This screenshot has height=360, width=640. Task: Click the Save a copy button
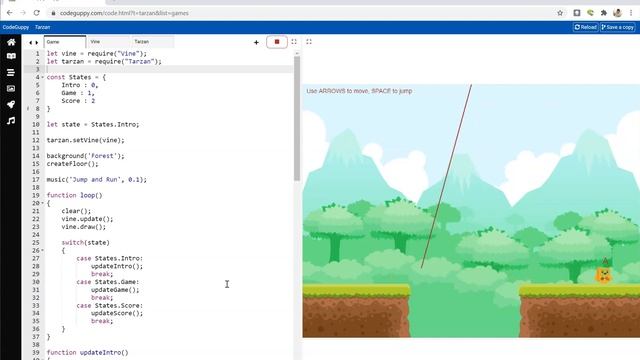618,27
